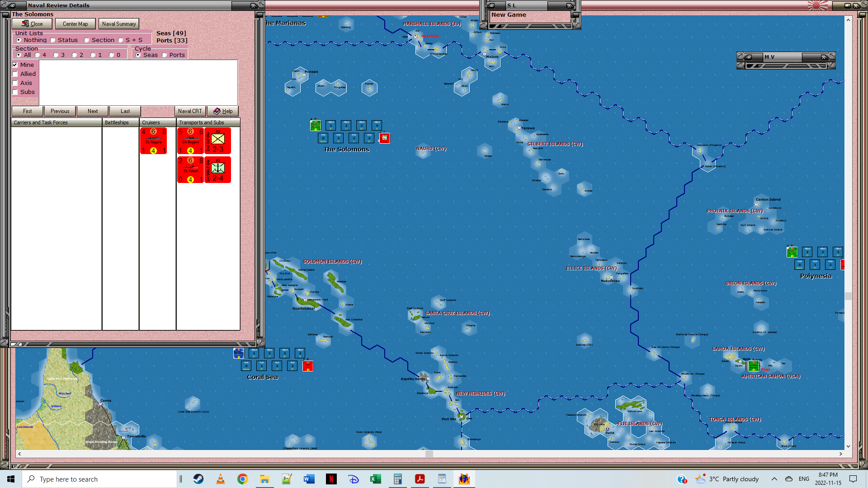Roll up the M V floating window

pyautogui.click(x=748, y=57)
